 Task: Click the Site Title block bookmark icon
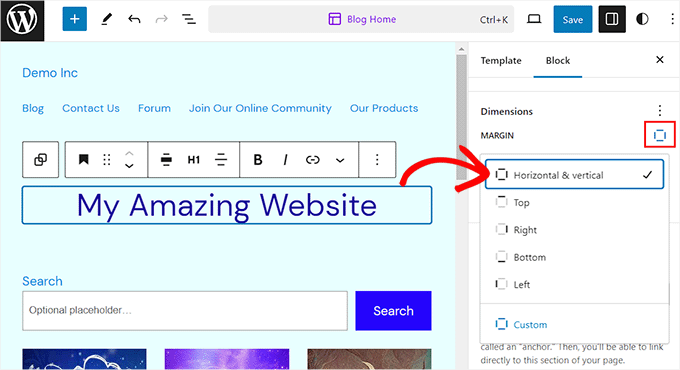pyautogui.click(x=83, y=160)
